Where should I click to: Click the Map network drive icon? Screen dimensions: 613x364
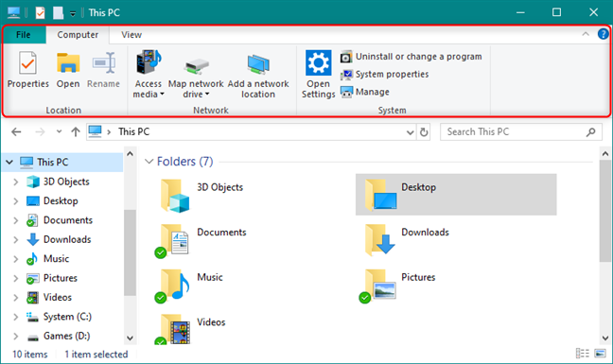pyautogui.click(x=196, y=66)
